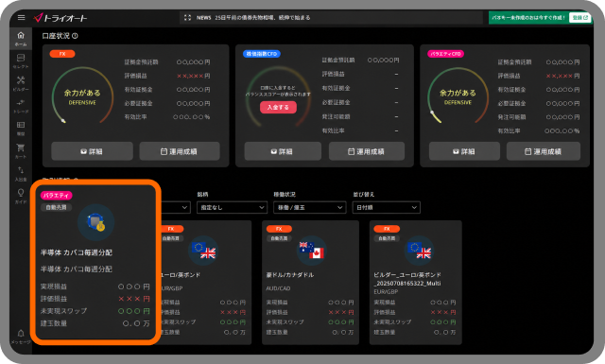This screenshot has width=605, height=364.
Task: Go to Home in the sidebar
Action: (x=21, y=39)
